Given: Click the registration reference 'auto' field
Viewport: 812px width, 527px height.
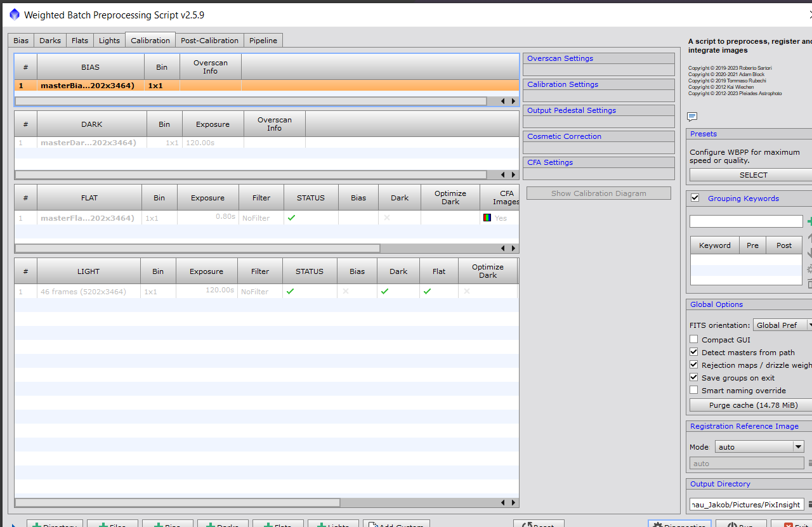Looking at the screenshot, I should 747,464.
